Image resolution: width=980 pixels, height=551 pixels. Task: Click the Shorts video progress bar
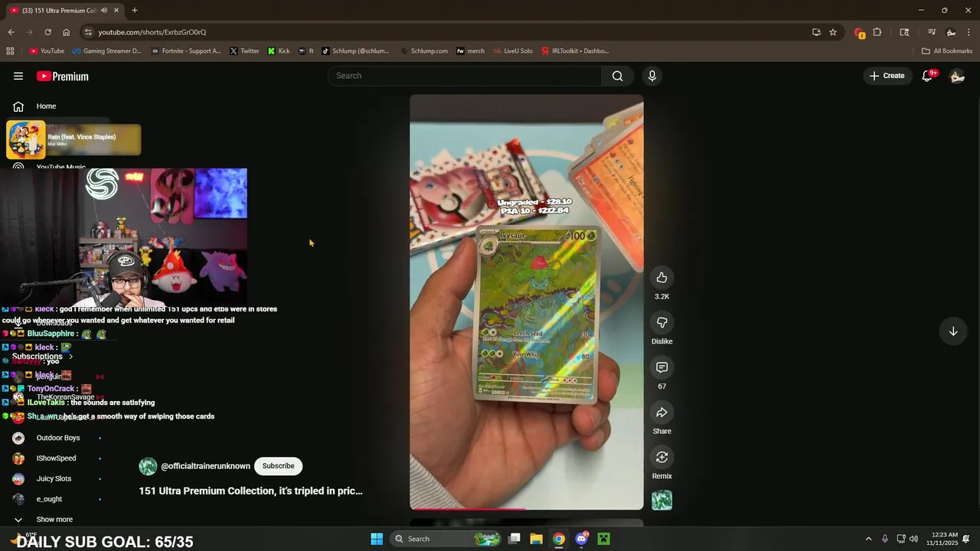click(527, 508)
